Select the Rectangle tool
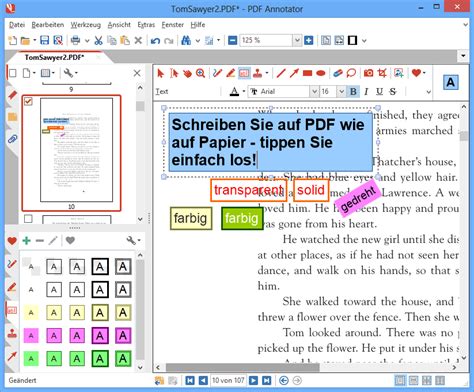Viewport: 474px width, 392px height. click(307, 73)
